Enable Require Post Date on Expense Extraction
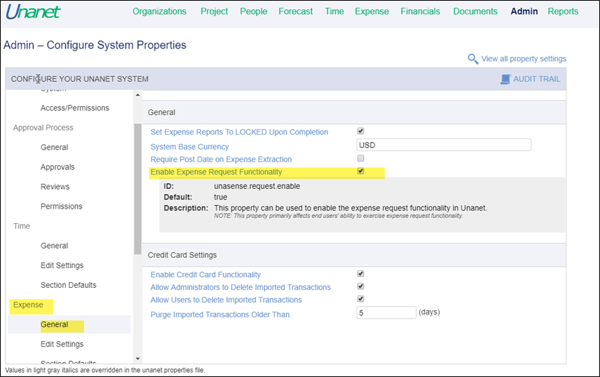 [360, 158]
